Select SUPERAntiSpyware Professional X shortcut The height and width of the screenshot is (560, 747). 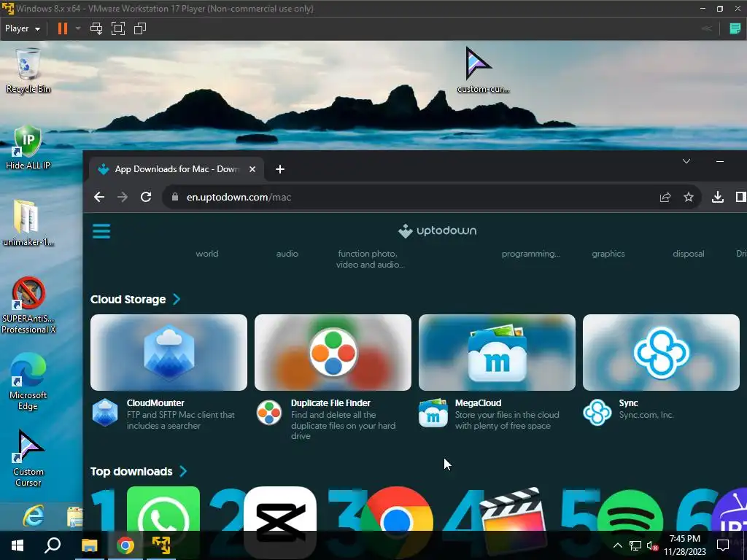[x=28, y=305]
